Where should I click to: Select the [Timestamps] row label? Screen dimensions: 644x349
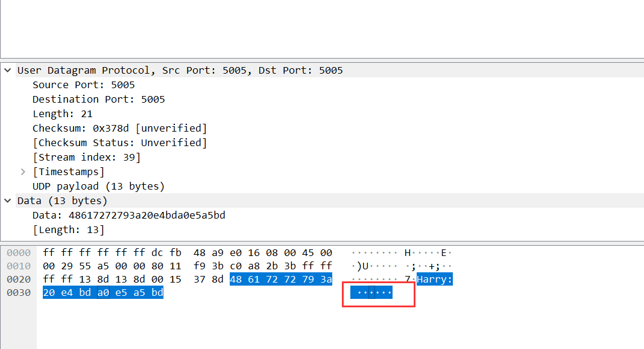(68, 172)
